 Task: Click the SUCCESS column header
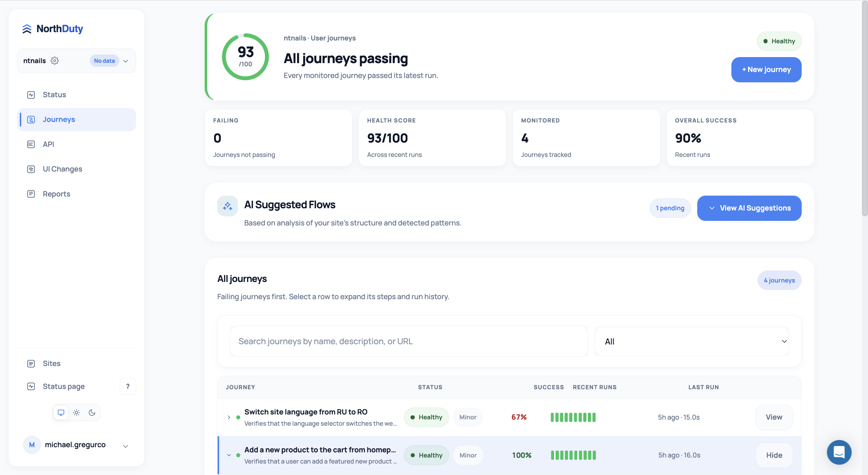pos(549,387)
